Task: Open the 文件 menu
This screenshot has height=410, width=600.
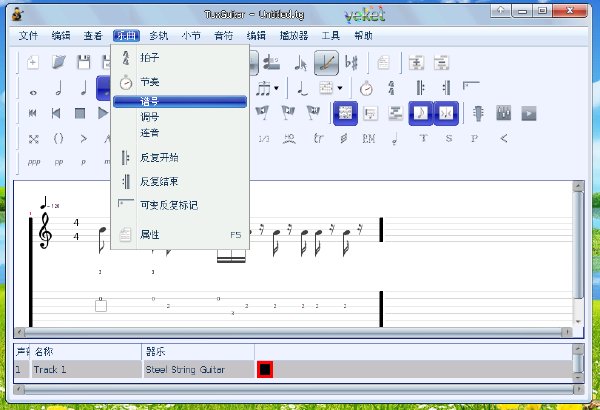Action: pos(28,36)
